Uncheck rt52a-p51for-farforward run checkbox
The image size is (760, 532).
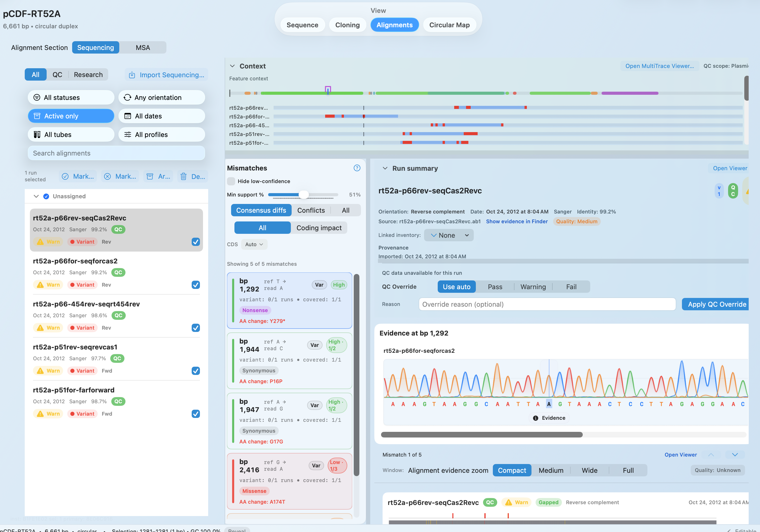click(x=196, y=414)
